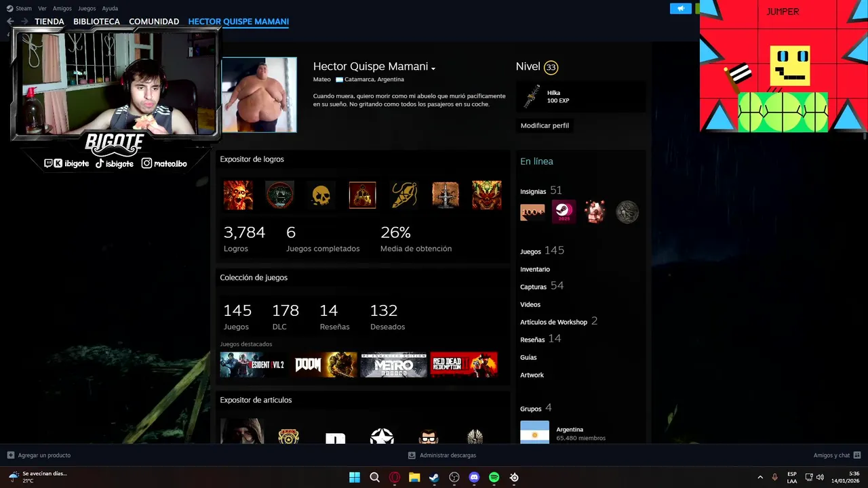Image resolution: width=868 pixels, height=488 pixels.
Task: Open the gold police badge showcase item
Action: point(289,436)
